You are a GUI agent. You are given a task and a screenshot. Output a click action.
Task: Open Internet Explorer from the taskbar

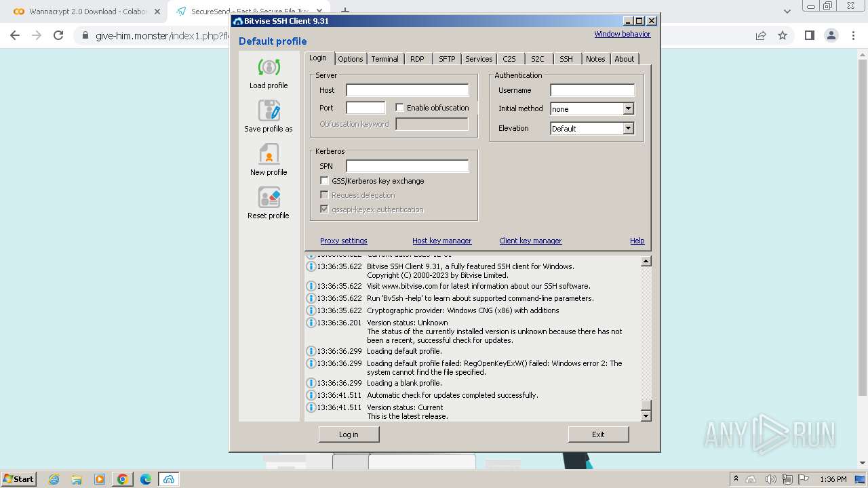[54, 479]
